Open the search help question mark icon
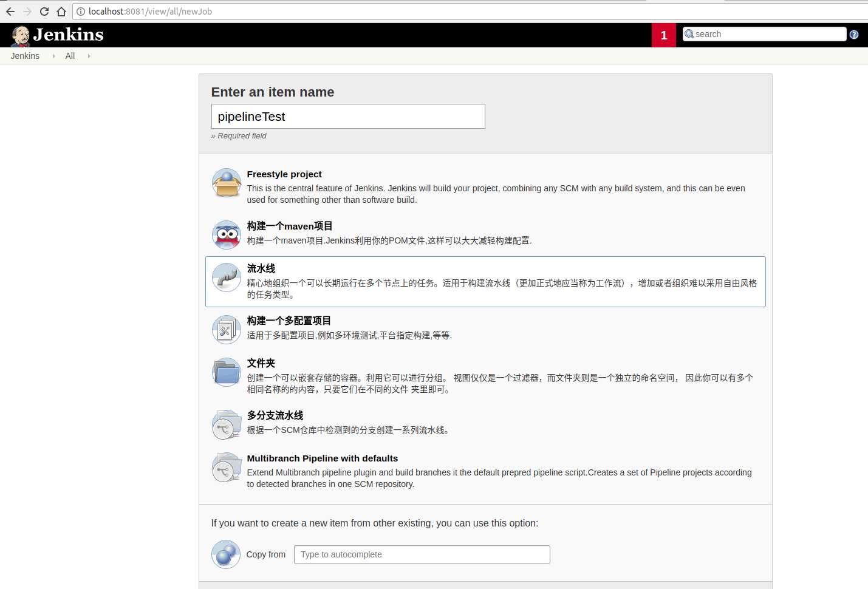This screenshot has height=589, width=868. click(x=854, y=35)
